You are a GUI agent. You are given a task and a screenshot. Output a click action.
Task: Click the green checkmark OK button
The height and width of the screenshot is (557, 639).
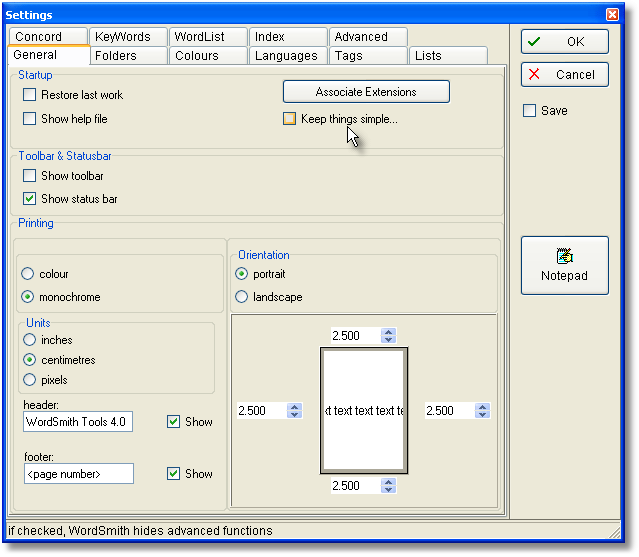pos(564,42)
